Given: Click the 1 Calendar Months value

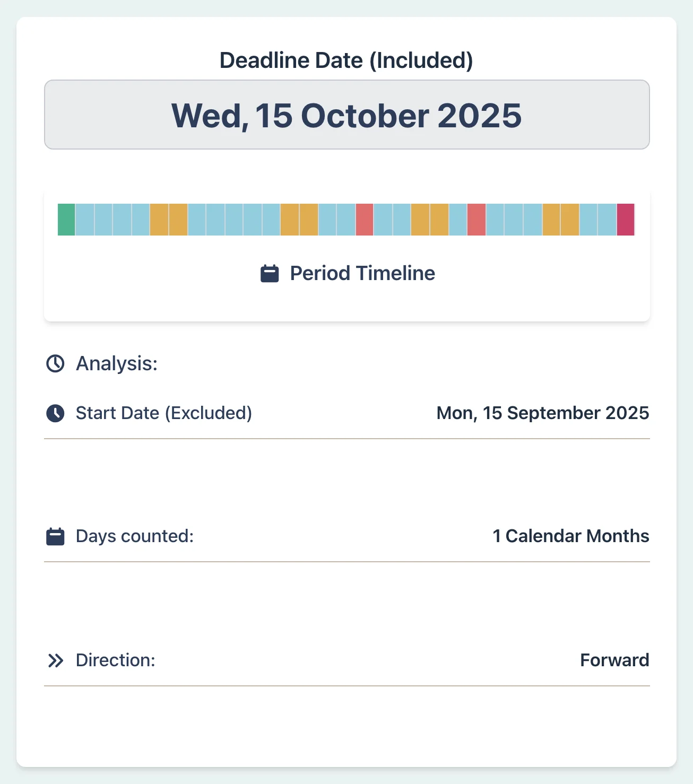Looking at the screenshot, I should [x=570, y=536].
